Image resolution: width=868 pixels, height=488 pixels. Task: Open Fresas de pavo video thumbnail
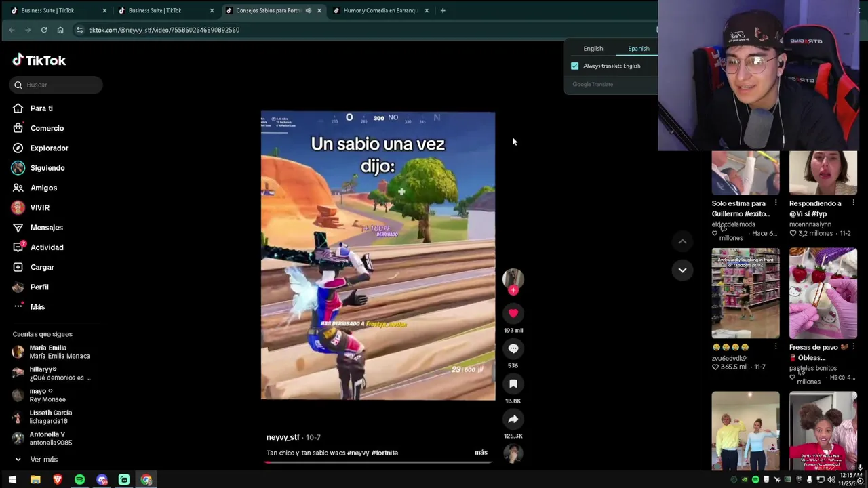[x=823, y=293]
